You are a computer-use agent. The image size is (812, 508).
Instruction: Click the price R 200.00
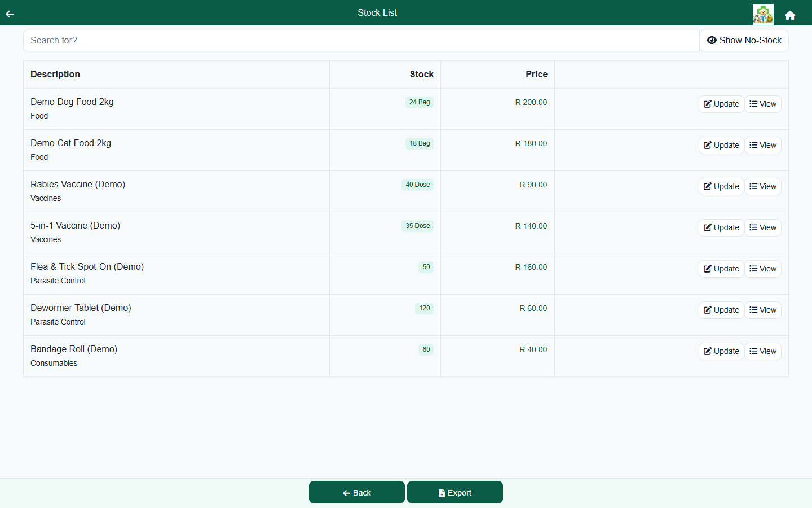tap(531, 102)
